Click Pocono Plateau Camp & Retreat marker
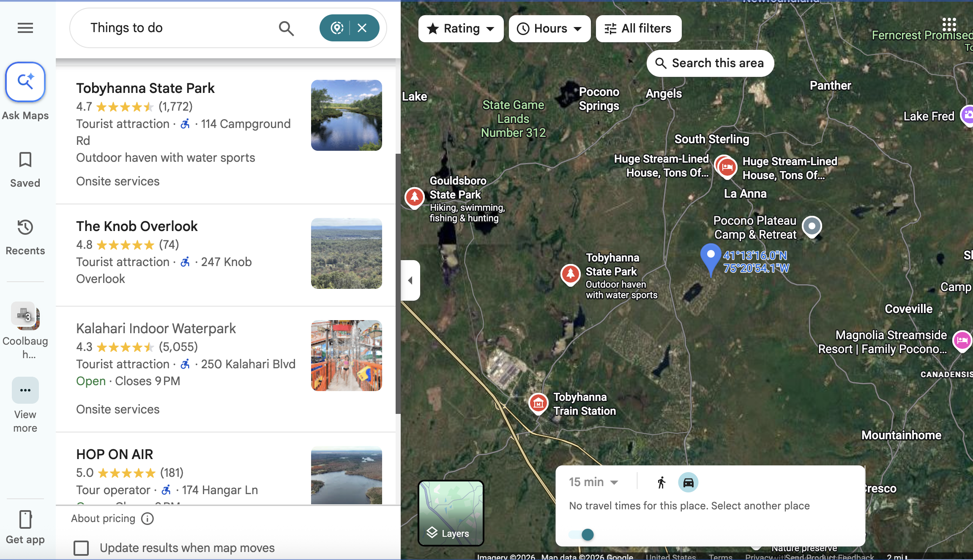Viewport: 973px width, 560px height. [812, 226]
